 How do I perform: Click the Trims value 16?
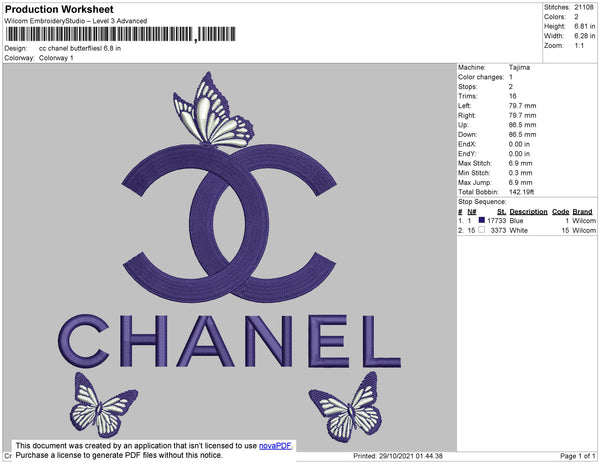coord(513,96)
